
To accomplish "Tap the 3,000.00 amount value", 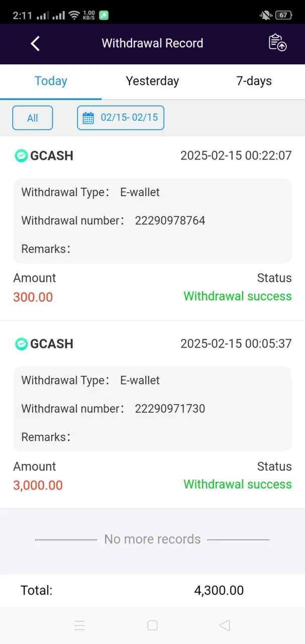I will click(38, 486).
